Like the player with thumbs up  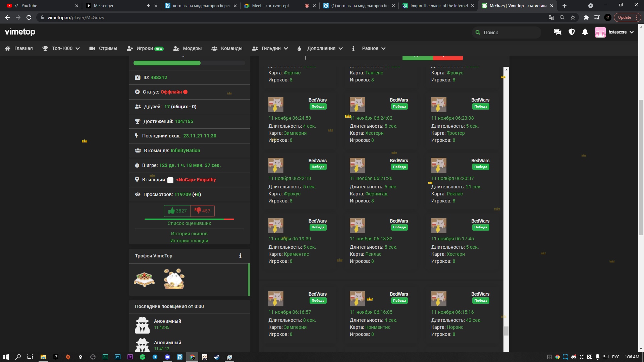tap(177, 211)
